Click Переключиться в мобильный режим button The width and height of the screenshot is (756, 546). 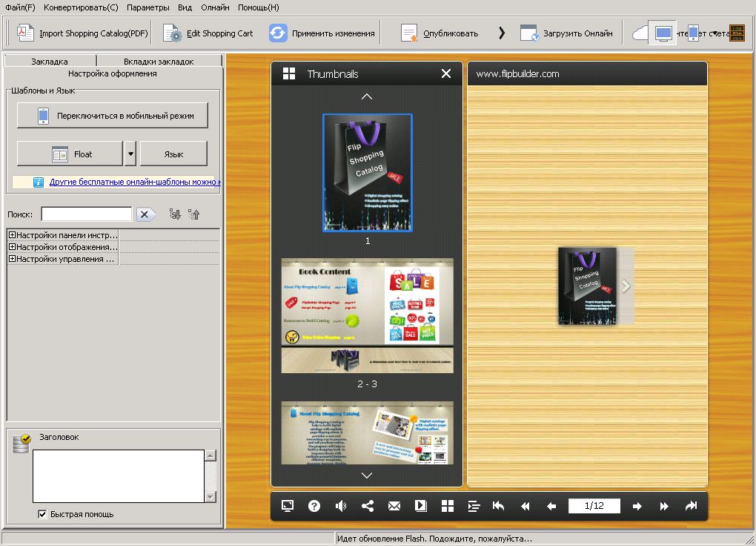(113, 116)
